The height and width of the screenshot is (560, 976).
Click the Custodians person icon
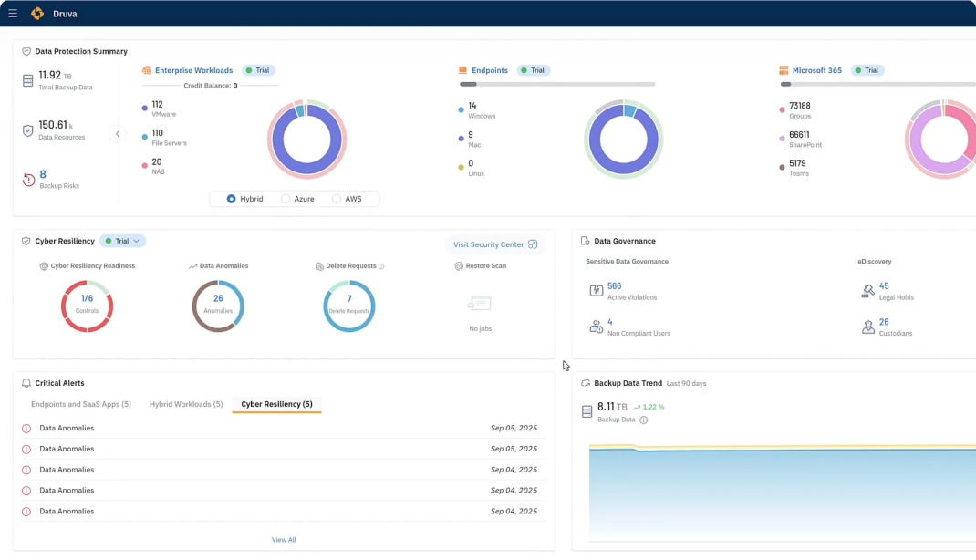pyautogui.click(x=867, y=327)
